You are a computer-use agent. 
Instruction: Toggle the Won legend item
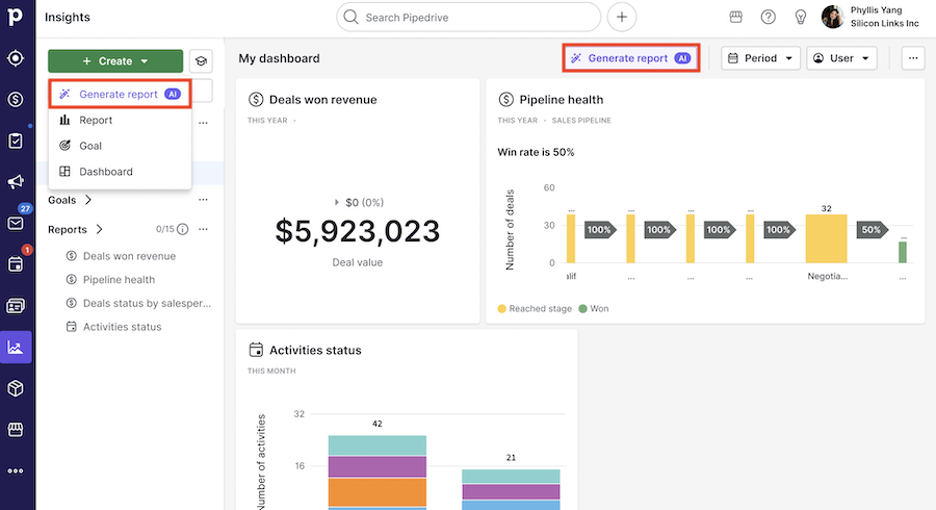[x=599, y=309]
